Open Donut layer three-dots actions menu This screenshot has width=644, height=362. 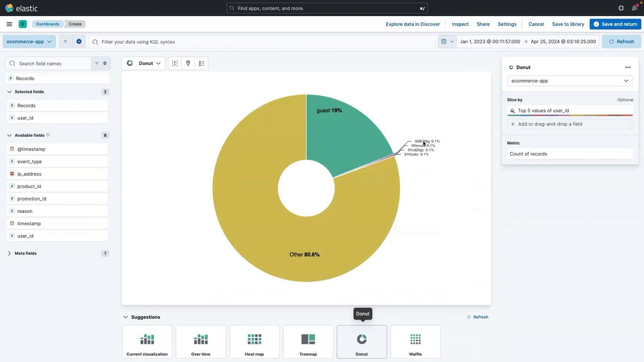tap(627, 67)
